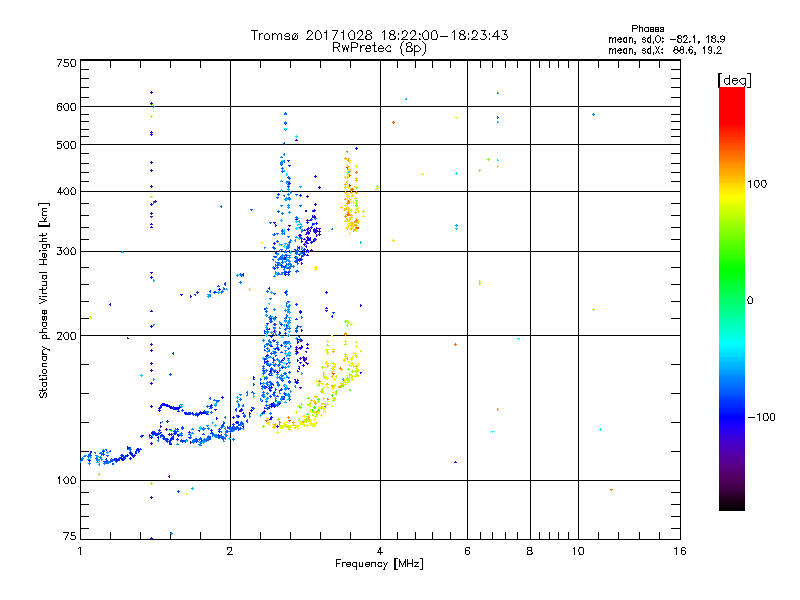This screenshot has width=800, height=600.
Task: Click the x-axis '16' tick label
Action: [680, 551]
